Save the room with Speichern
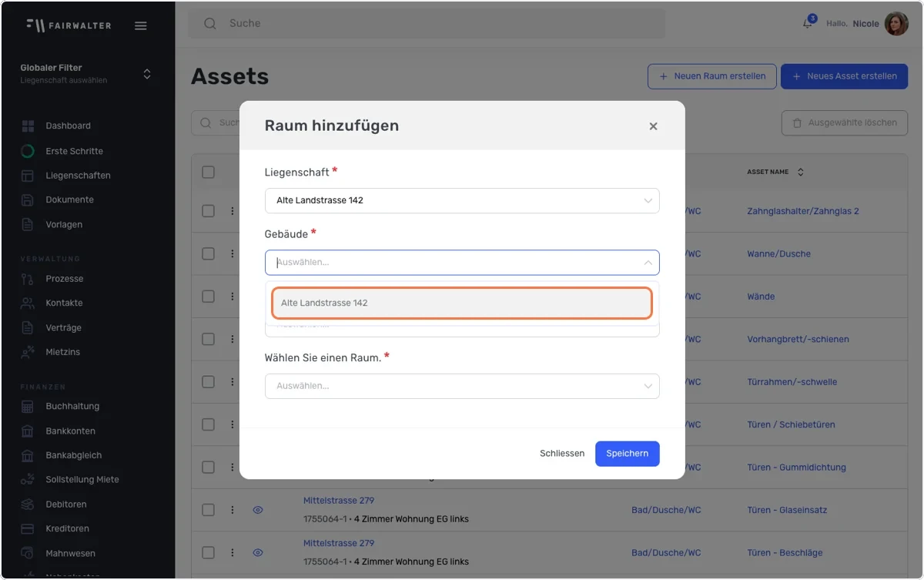Screen dimensions: 924x580 [x=627, y=454]
